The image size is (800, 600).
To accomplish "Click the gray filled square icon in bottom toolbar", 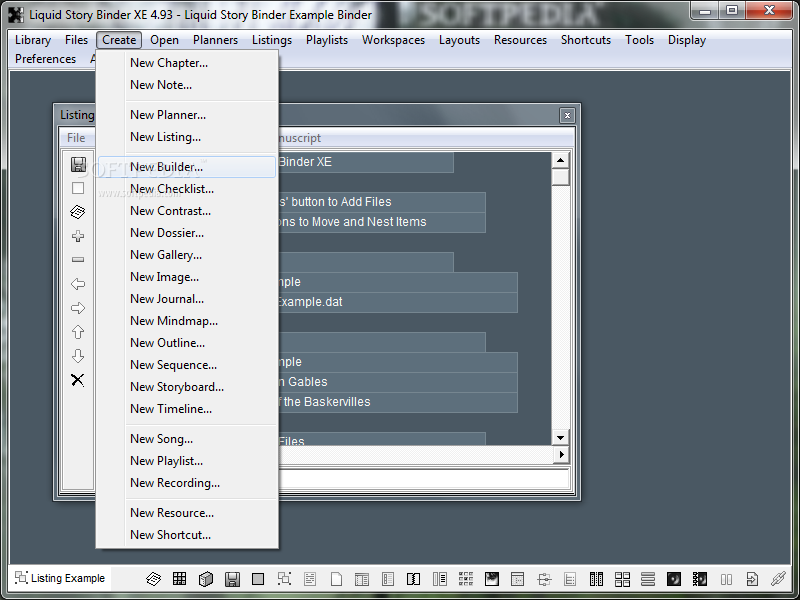I will point(258,579).
